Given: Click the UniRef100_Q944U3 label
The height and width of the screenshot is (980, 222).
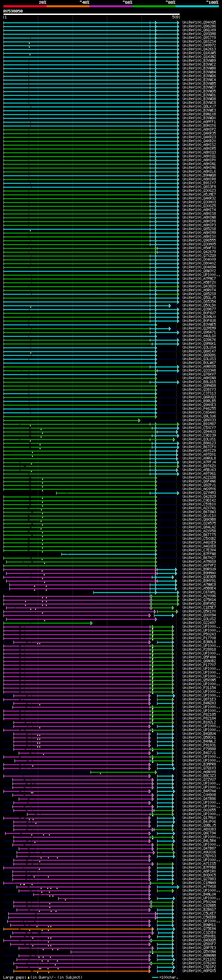Looking at the screenshot, I should pyautogui.click(x=199, y=432).
